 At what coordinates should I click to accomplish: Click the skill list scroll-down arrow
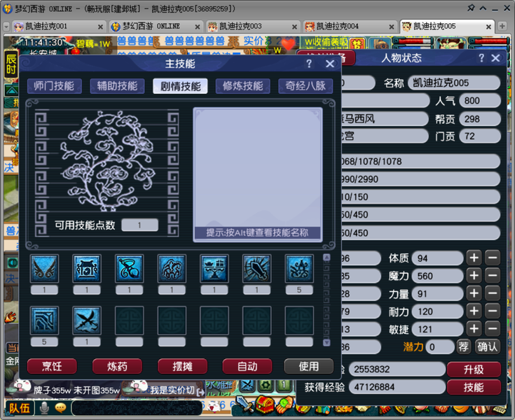coord(327,342)
